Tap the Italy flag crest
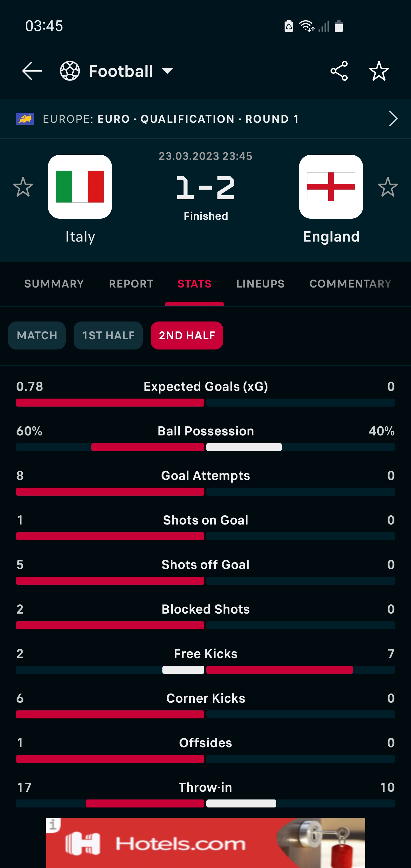This screenshot has width=411, height=868. [x=80, y=187]
